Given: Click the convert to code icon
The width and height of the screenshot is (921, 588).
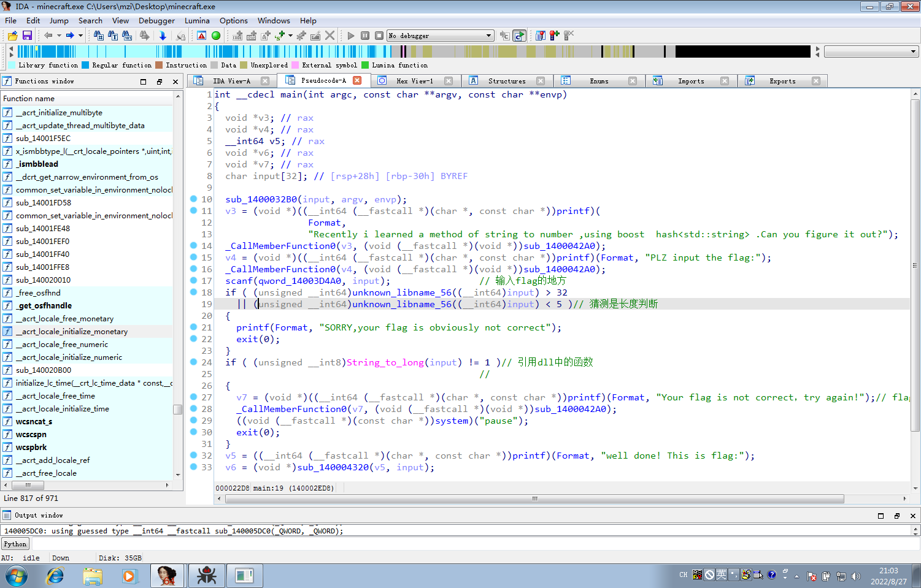Looking at the screenshot, I should point(238,36).
